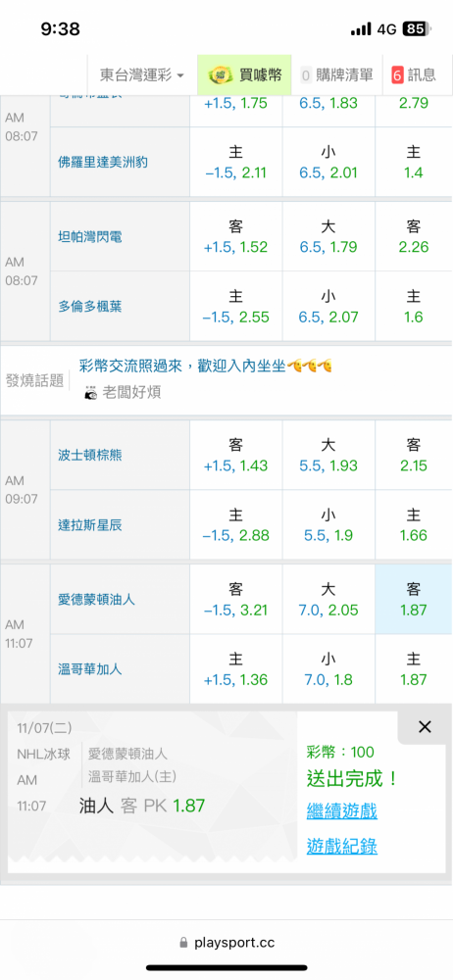Image resolution: width=453 pixels, height=980 pixels.
Task: Select 主 1.66 moneyline for 達拉斯星辰
Action: coord(414,525)
